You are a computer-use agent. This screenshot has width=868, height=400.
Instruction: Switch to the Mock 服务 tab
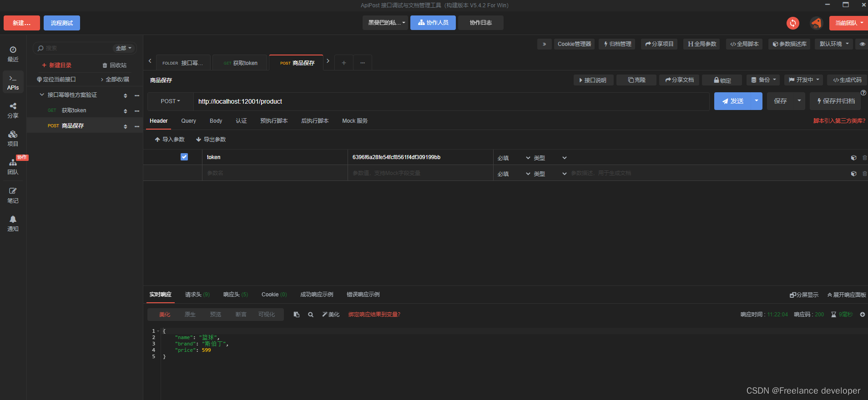point(355,121)
